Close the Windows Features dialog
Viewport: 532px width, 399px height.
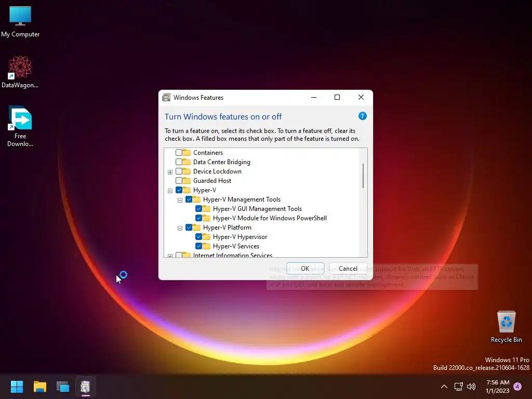click(361, 97)
